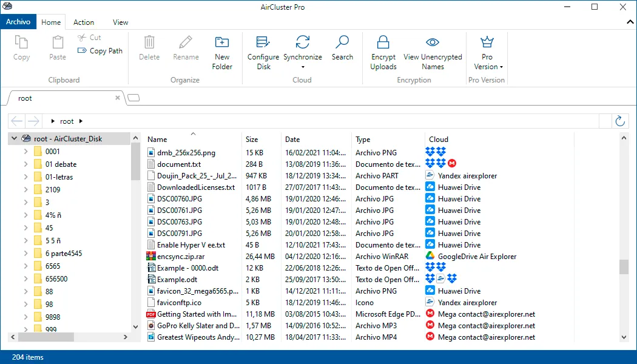Click the Google Drive icon on encsync row
Screen dimensions: 637x364
(x=430, y=256)
